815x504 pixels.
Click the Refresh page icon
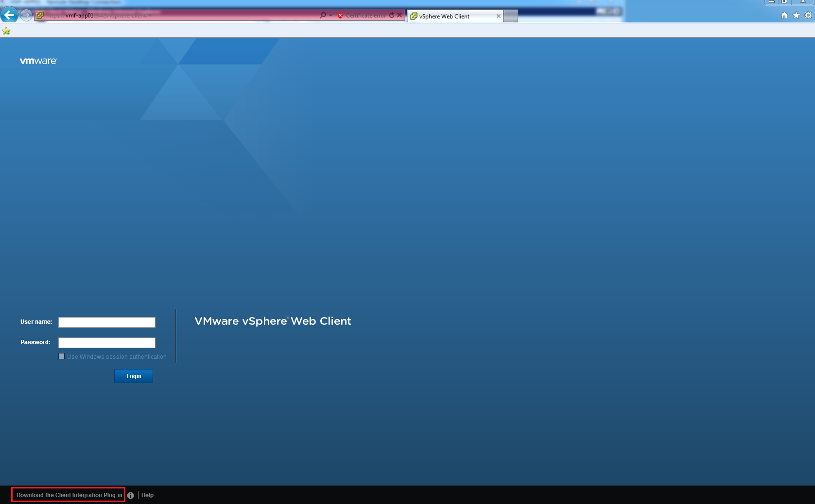[x=392, y=16]
